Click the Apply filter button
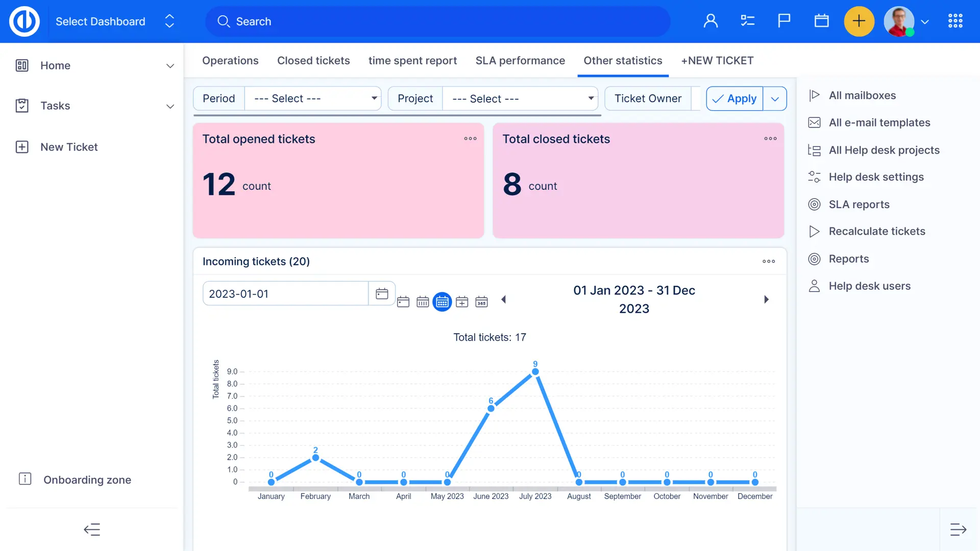The image size is (980, 551). click(x=734, y=98)
